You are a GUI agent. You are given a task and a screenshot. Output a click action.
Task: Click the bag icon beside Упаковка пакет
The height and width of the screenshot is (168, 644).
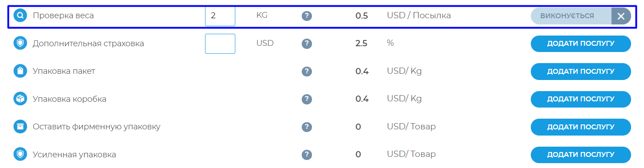[x=21, y=71]
